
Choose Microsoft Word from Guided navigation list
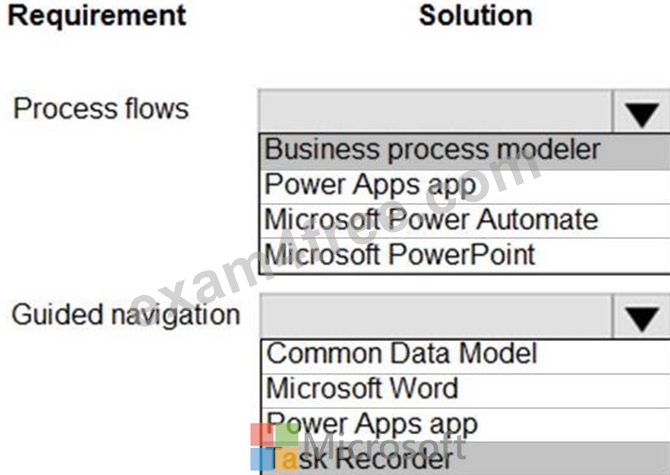pyautogui.click(x=465, y=390)
